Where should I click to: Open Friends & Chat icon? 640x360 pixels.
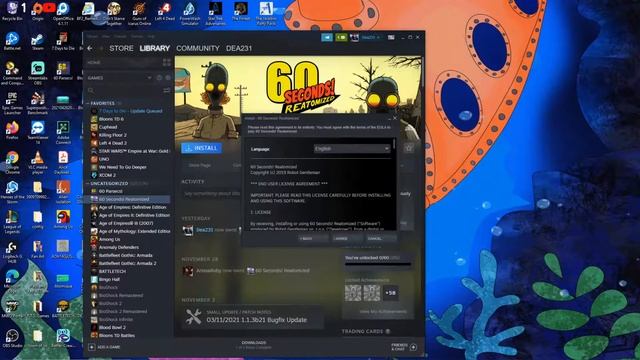pos(413,347)
